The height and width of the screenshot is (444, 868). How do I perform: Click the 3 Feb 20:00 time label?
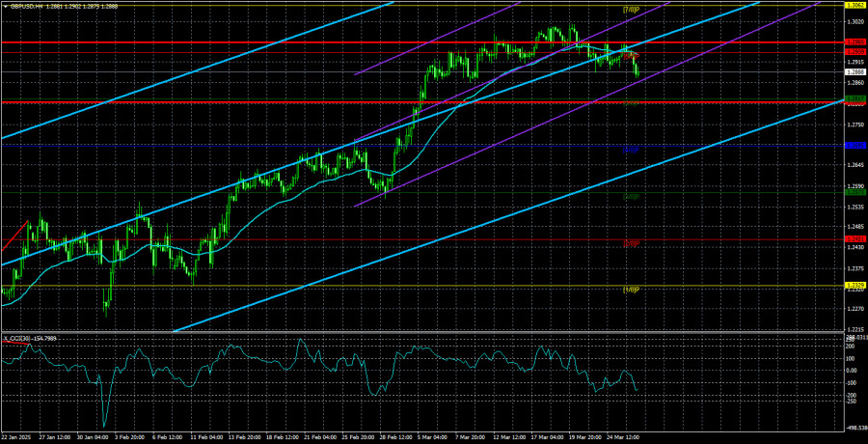click(129, 438)
